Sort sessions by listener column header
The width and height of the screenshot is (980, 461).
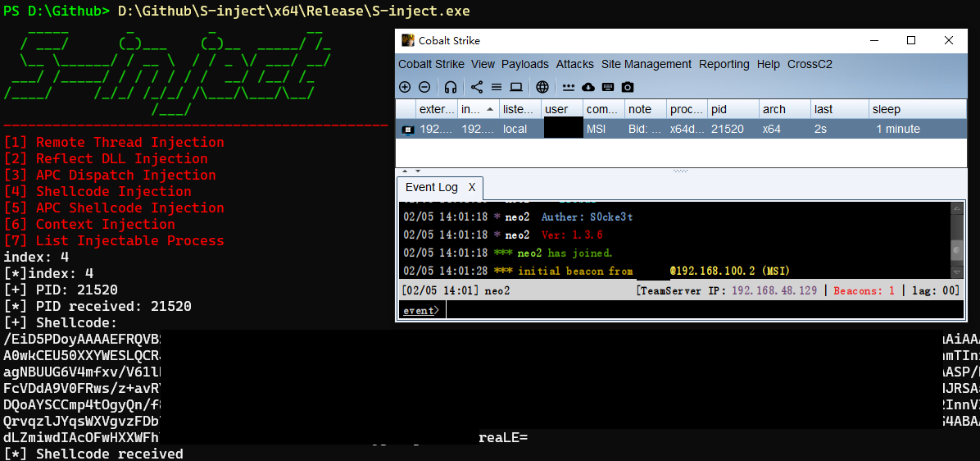pyautogui.click(x=520, y=109)
